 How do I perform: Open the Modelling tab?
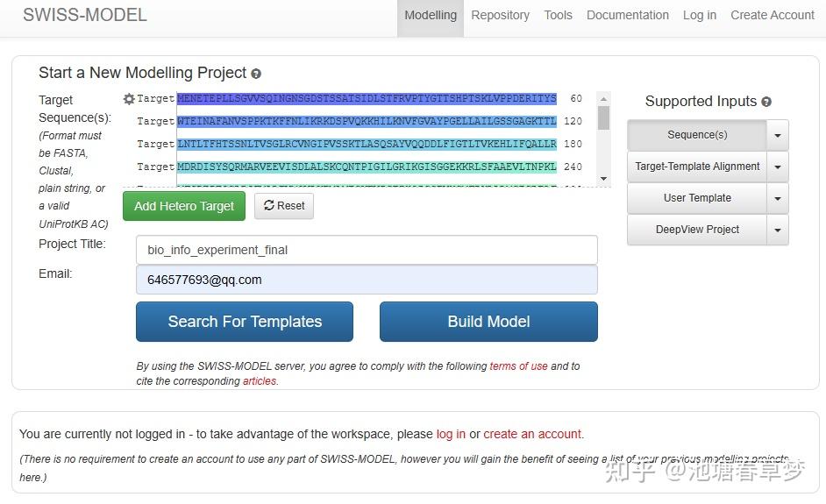(431, 15)
